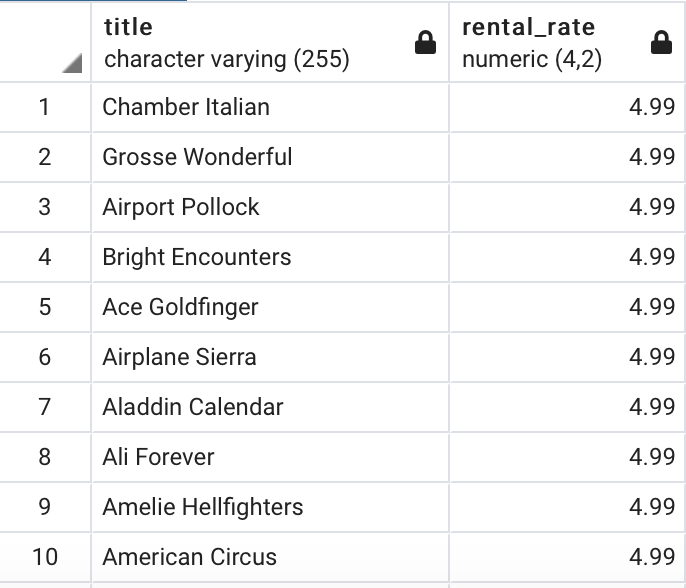Screen dimensions: 686x588
Task: Click the Airport Pollock title cell
Action: click(270, 207)
